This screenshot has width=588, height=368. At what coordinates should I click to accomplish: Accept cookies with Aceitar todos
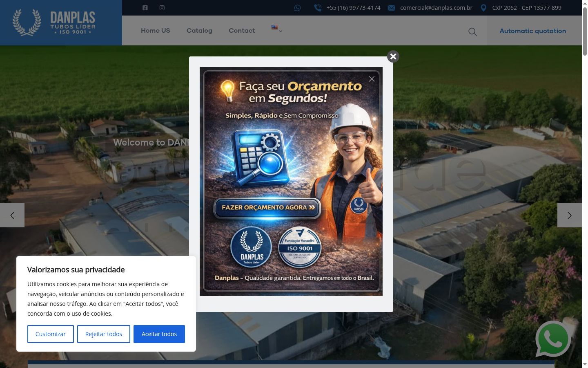159,334
